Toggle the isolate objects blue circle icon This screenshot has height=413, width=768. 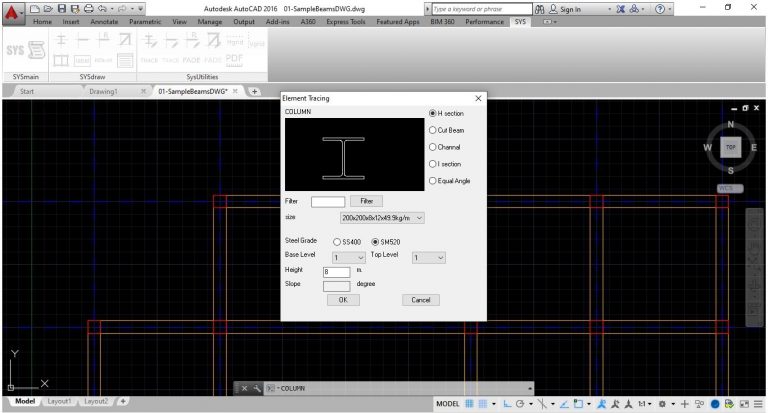click(715, 404)
